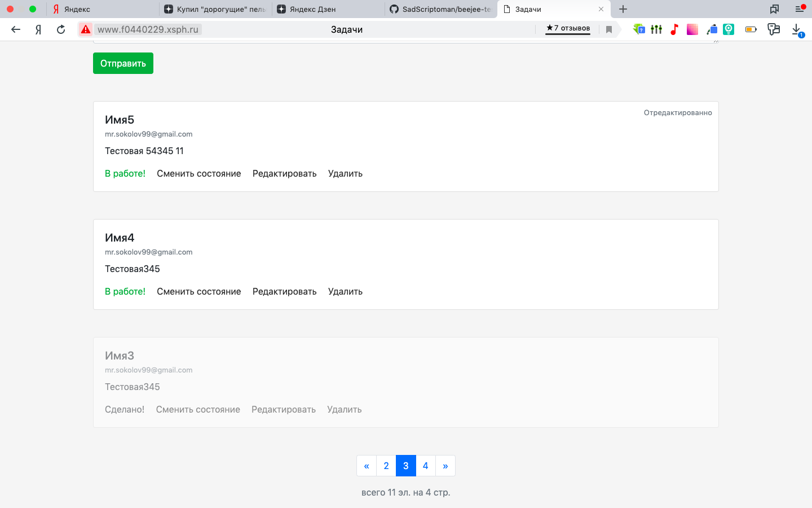This screenshot has width=812, height=508.
Task: Select current pagination page 3
Action: [406, 466]
